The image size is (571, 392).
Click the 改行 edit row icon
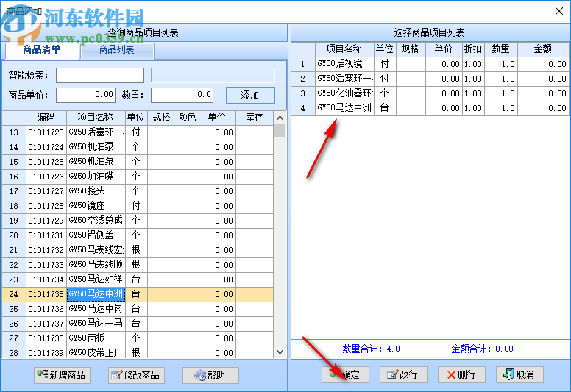point(393,374)
